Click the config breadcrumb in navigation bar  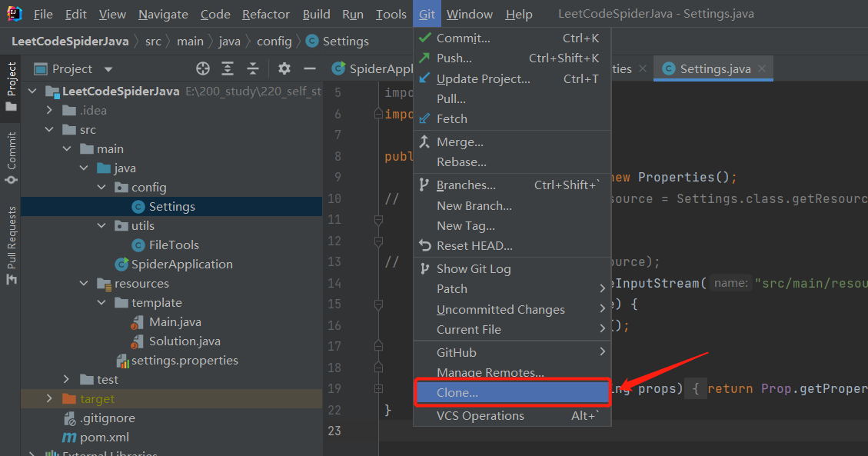click(274, 42)
